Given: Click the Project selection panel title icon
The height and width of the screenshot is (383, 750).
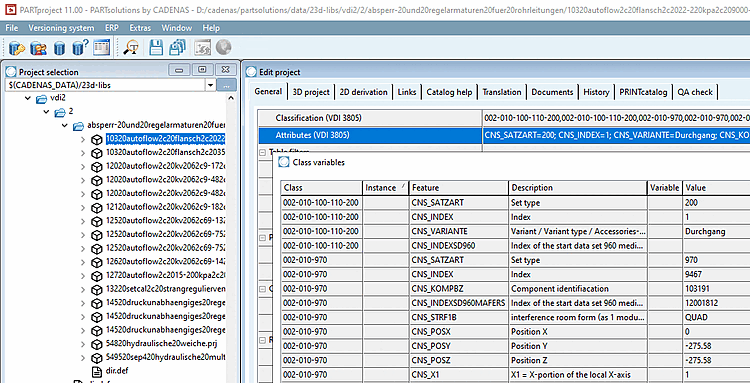Looking at the screenshot, I should coord(11,72).
